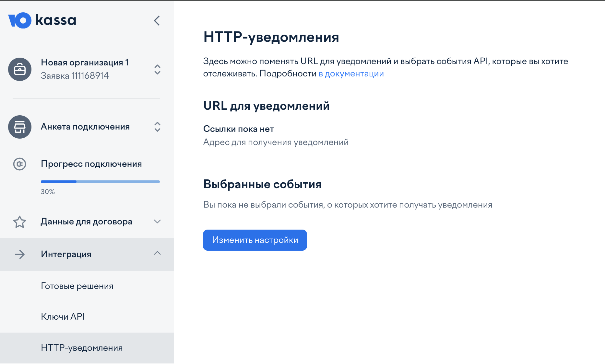Expand Данные для договора chevron

coord(157,222)
